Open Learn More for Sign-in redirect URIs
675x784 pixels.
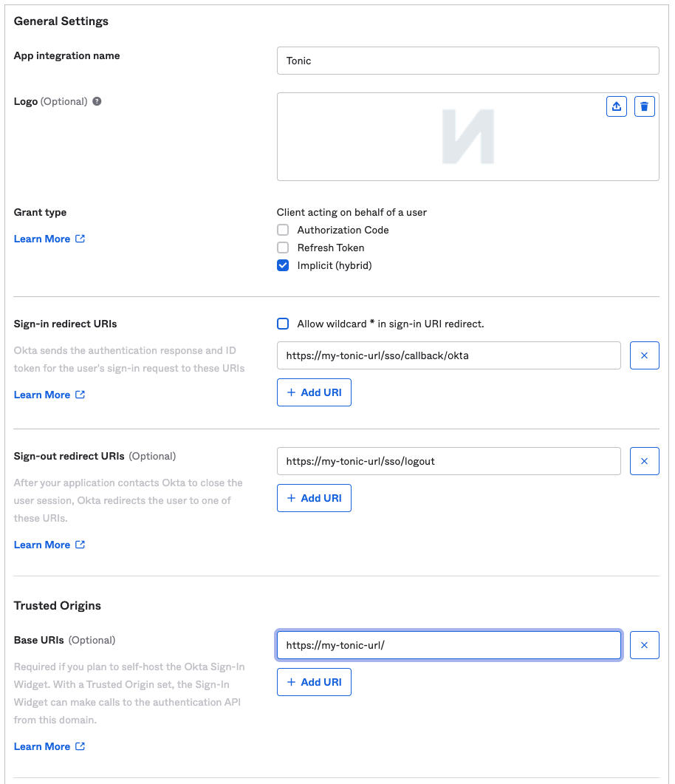pos(49,395)
